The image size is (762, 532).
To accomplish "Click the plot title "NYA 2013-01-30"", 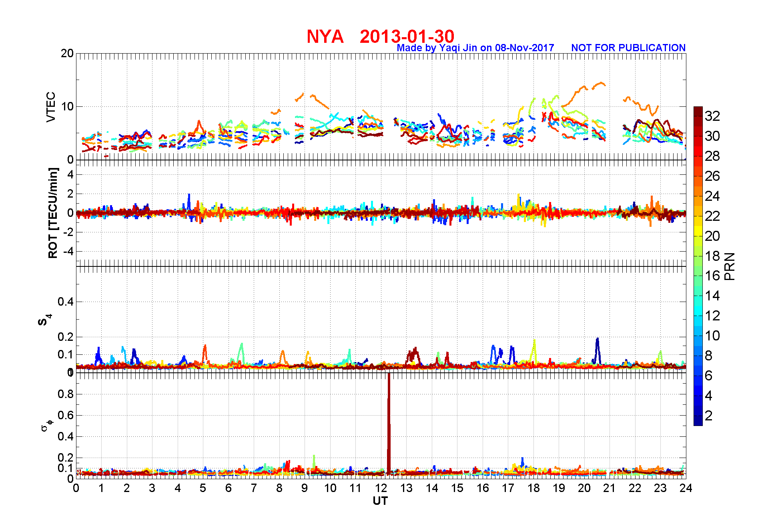I will point(380,36).
